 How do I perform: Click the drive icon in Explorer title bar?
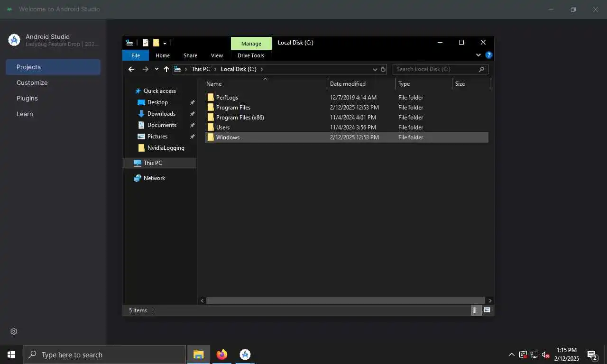(x=129, y=43)
